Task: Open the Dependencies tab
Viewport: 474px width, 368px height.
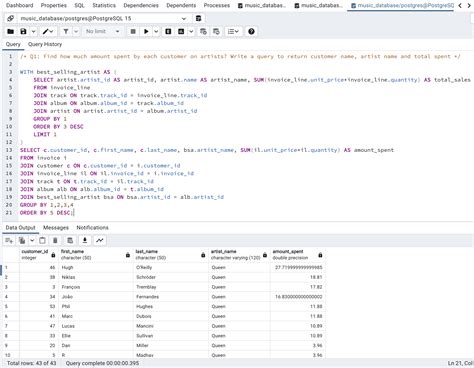Action: (141, 5)
